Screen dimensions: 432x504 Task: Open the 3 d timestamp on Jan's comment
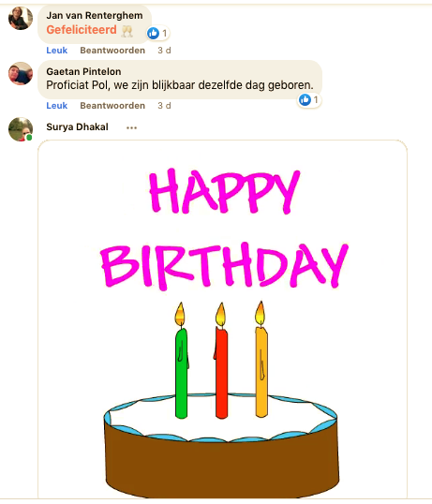tap(164, 51)
